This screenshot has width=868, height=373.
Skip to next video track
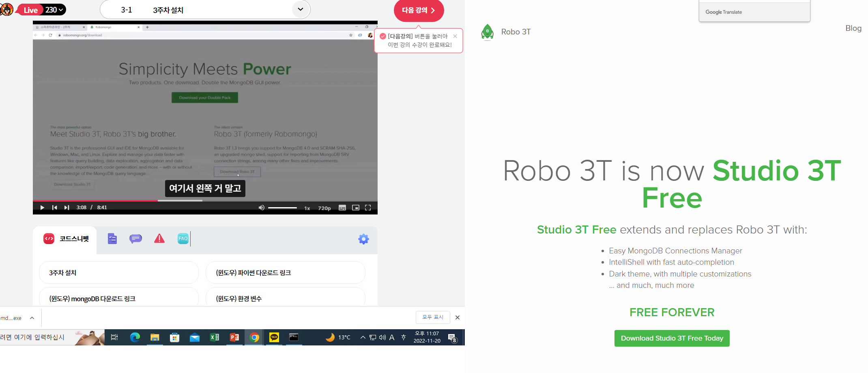click(x=67, y=208)
